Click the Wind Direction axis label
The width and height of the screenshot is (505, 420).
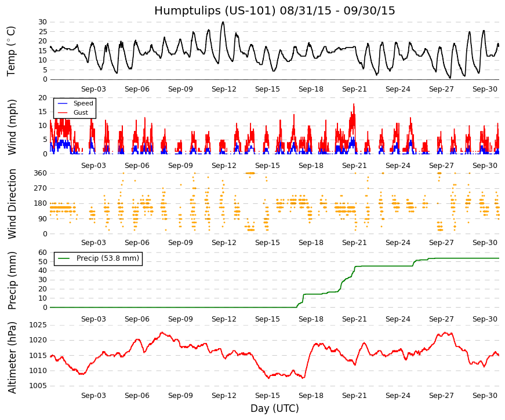click(x=12, y=204)
